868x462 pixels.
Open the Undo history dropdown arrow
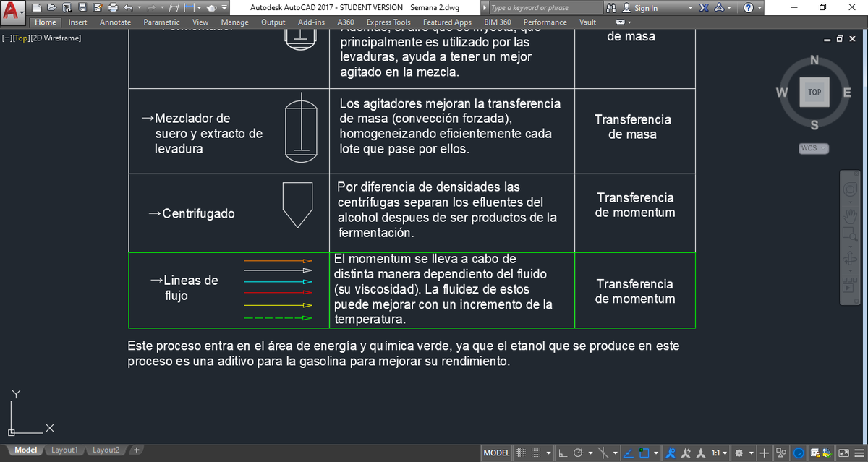pyautogui.click(x=139, y=8)
